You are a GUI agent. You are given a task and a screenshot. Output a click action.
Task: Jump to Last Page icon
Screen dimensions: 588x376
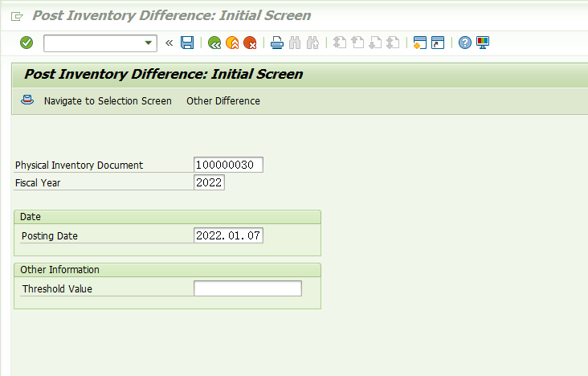point(393,43)
